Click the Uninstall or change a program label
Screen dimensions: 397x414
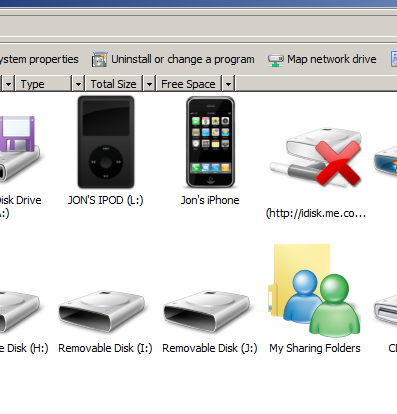coord(183,59)
